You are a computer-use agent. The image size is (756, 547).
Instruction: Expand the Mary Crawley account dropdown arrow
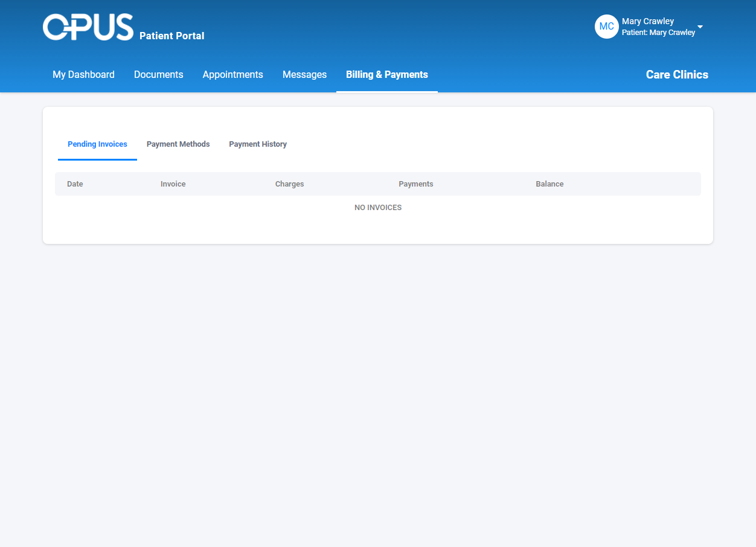[700, 27]
